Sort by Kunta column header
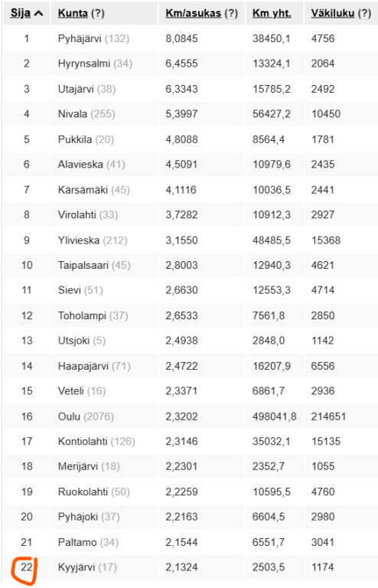 tap(73, 13)
